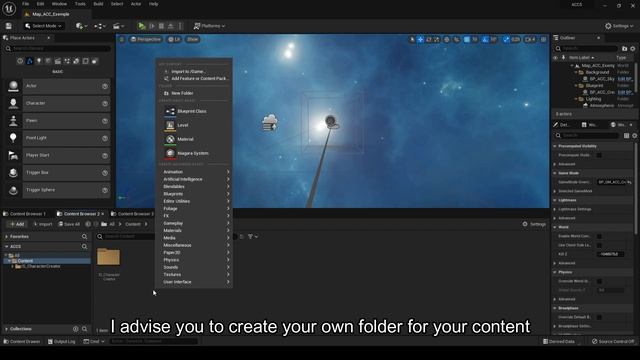Click surface snapping icon in viewport toolbar
The width and height of the screenshot is (640, 360).
tap(456, 39)
